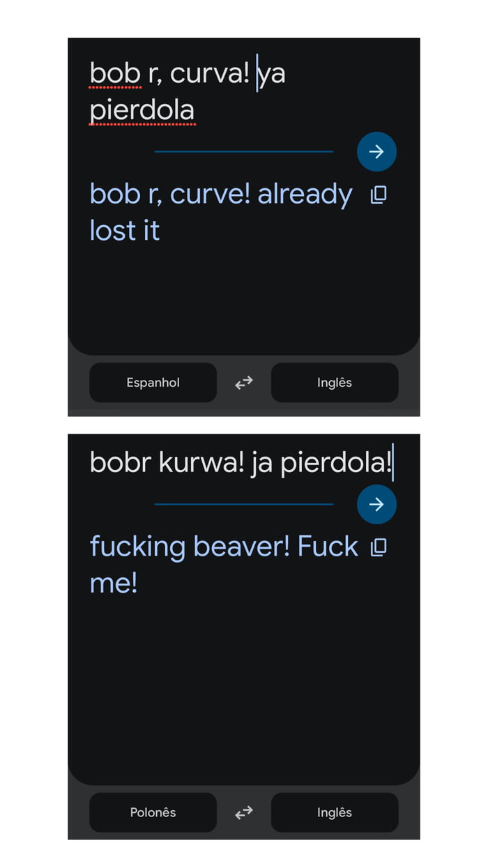Copy the "bob r, curve!" translation
Viewport: 488px width, 868px height.
point(378,195)
